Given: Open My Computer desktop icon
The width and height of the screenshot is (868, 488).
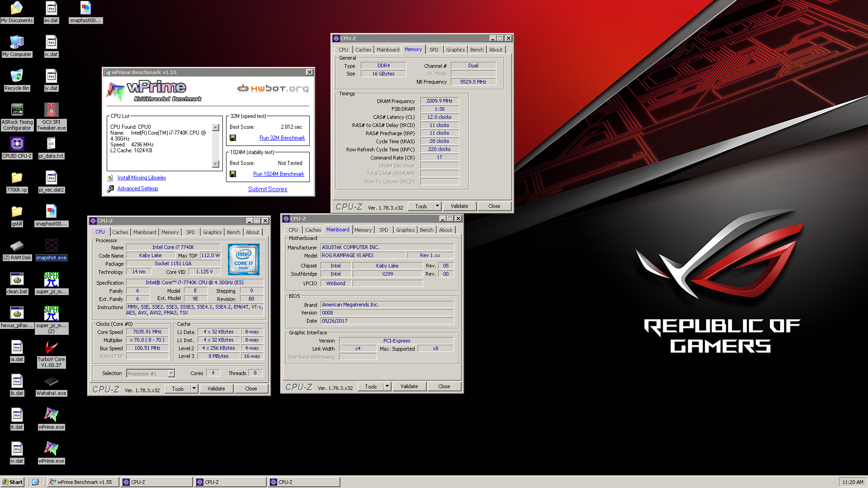Looking at the screenshot, I should click(x=17, y=46).
